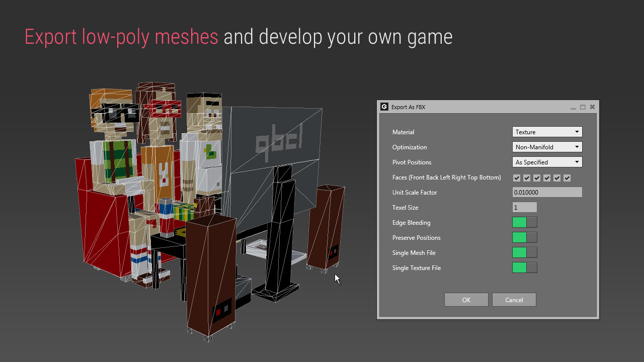Uncheck the Left faces checkbox

[x=537, y=177]
